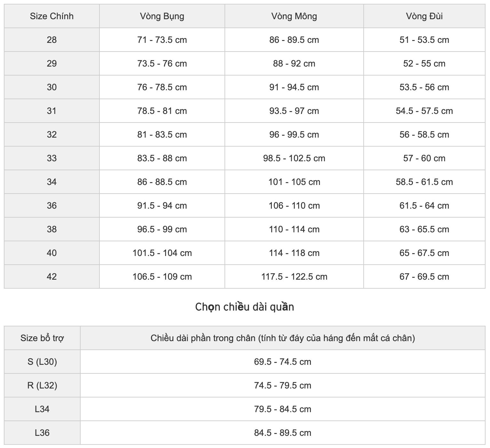Click the S (L30) length size
This screenshot has width=490, height=448.
coord(42,362)
